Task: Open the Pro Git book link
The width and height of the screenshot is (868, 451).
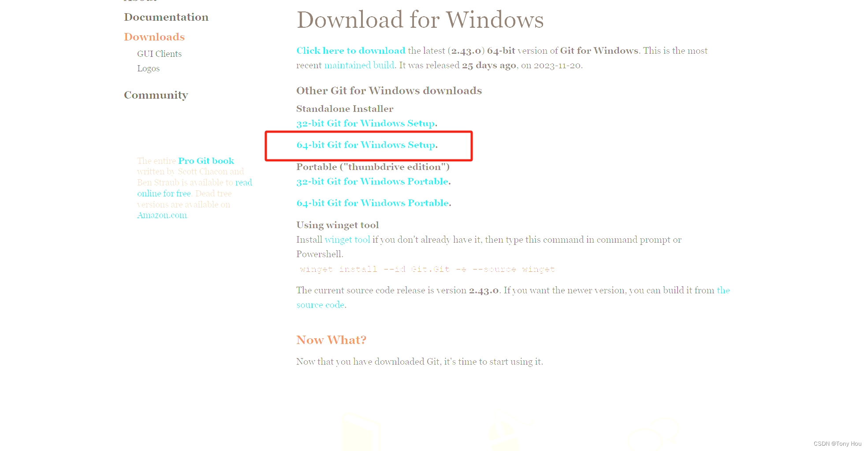Action: click(x=206, y=161)
